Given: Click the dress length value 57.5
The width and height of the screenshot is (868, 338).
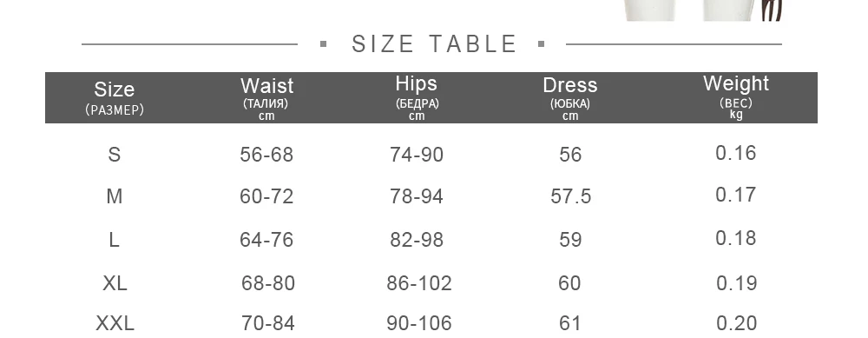Looking at the screenshot, I should (571, 196).
